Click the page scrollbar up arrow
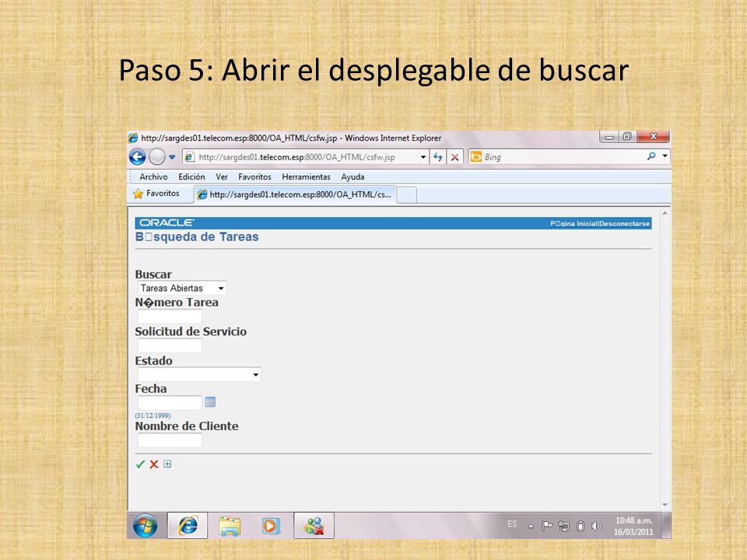This screenshot has height=560, width=747. click(x=665, y=213)
